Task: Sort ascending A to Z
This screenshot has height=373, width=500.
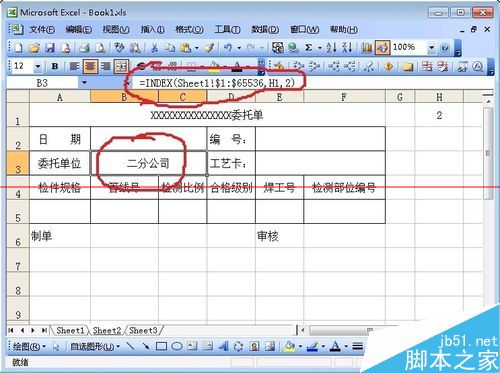Action: tap(331, 48)
